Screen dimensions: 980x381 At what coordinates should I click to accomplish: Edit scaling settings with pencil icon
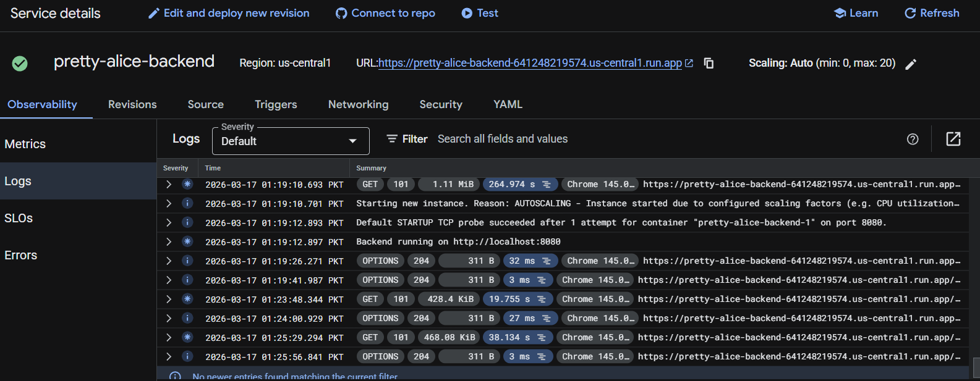(911, 64)
